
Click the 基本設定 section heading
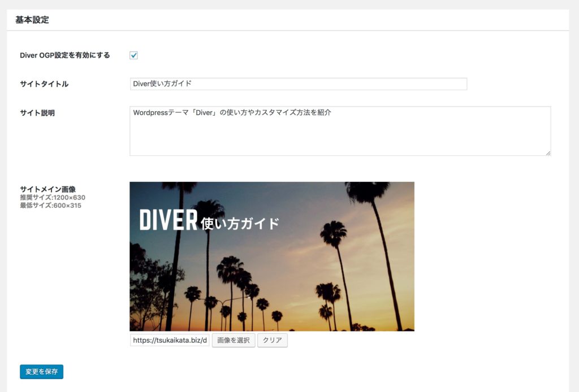click(32, 20)
